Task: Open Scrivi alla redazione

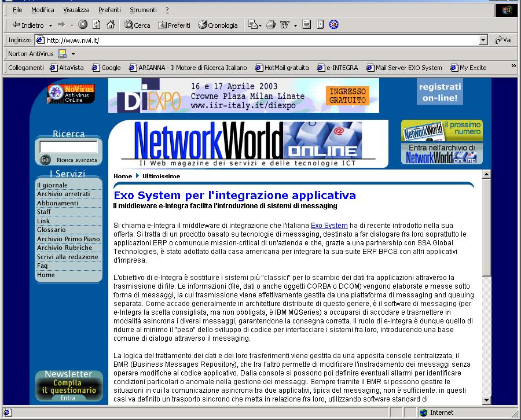Action: 68,257
